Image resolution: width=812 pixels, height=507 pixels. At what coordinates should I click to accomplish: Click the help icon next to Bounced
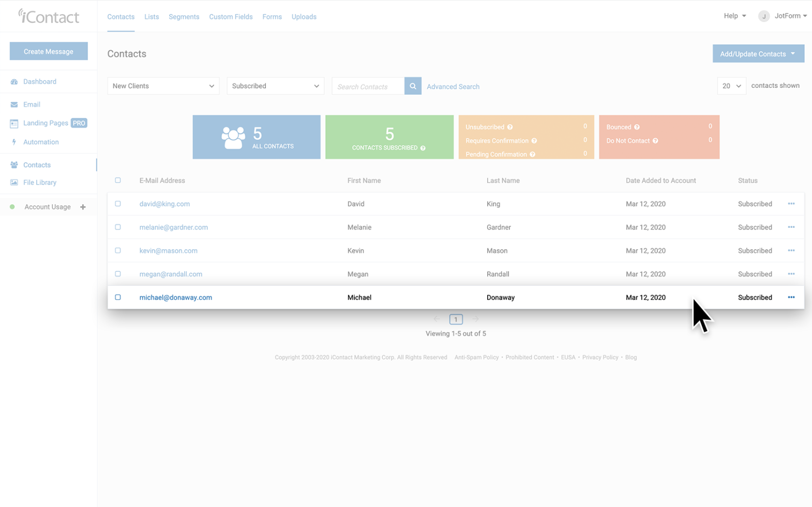click(637, 127)
